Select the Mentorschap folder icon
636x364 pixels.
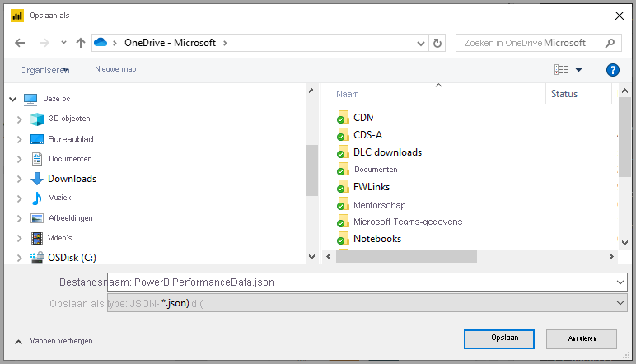(344, 204)
